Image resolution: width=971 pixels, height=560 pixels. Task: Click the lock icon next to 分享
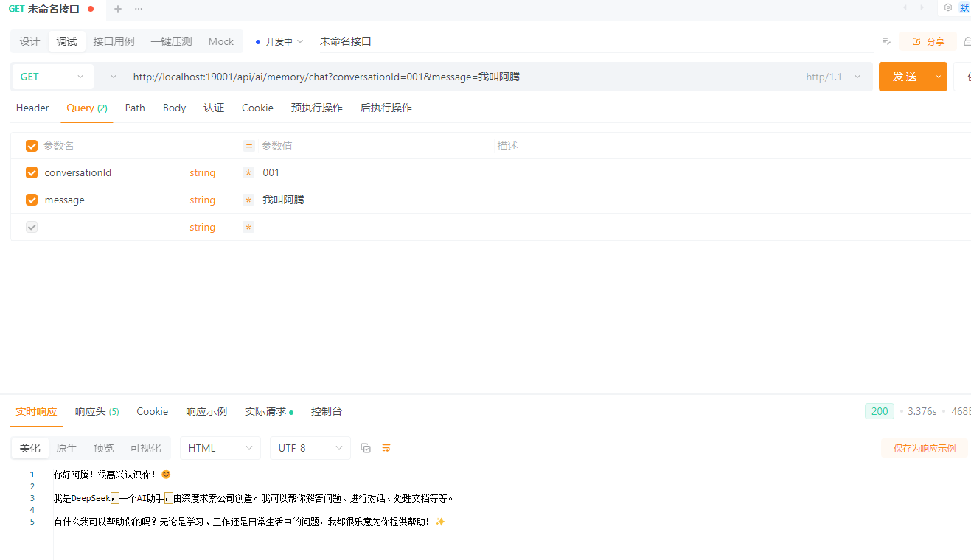coord(966,41)
